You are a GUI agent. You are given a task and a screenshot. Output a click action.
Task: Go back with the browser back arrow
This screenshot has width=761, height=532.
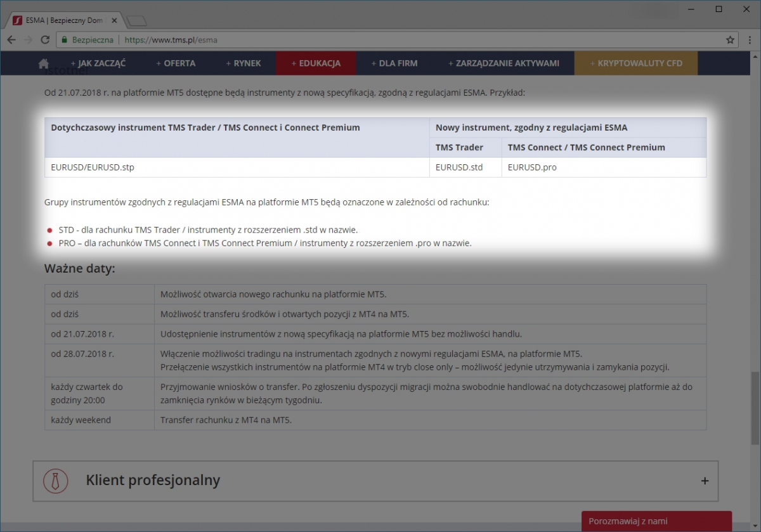click(x=11, y=39)
